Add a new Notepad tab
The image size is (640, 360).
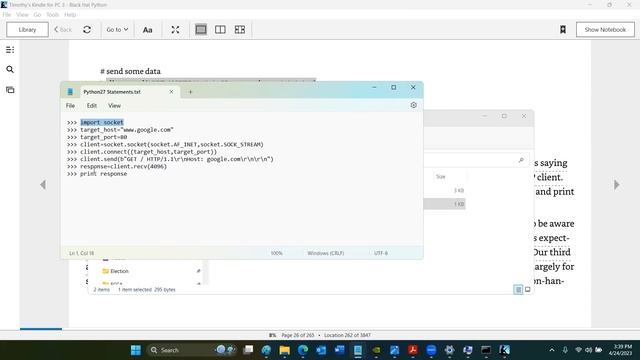(190, 92)
